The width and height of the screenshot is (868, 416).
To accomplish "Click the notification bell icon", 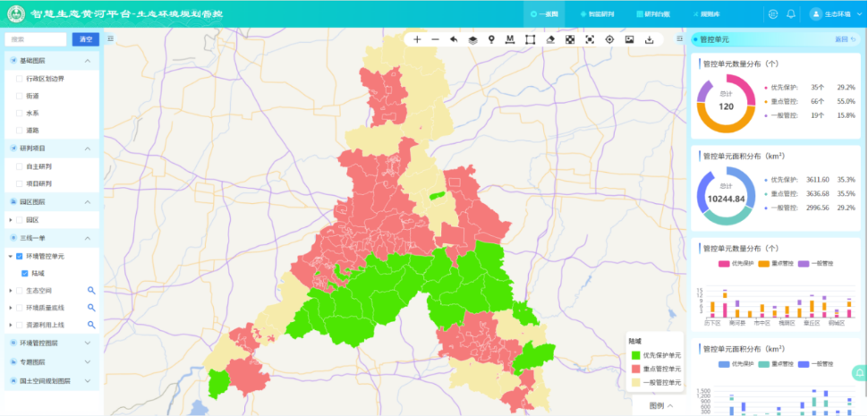I will tap(791, 13).
